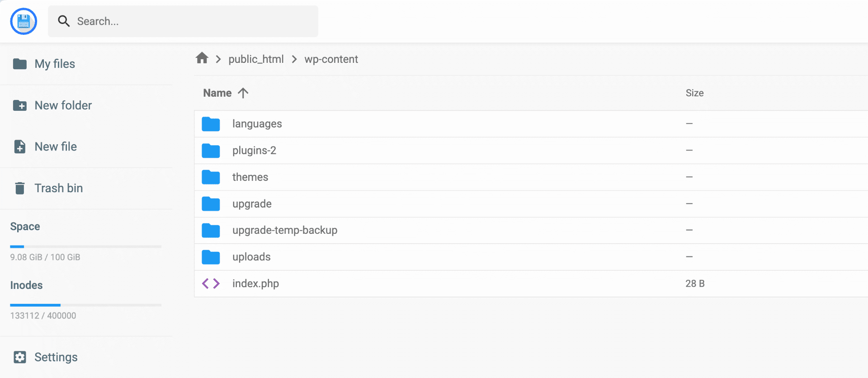Click the Trash bin icon in sidebar
The image size is (868, 378).
pos(20,188)
